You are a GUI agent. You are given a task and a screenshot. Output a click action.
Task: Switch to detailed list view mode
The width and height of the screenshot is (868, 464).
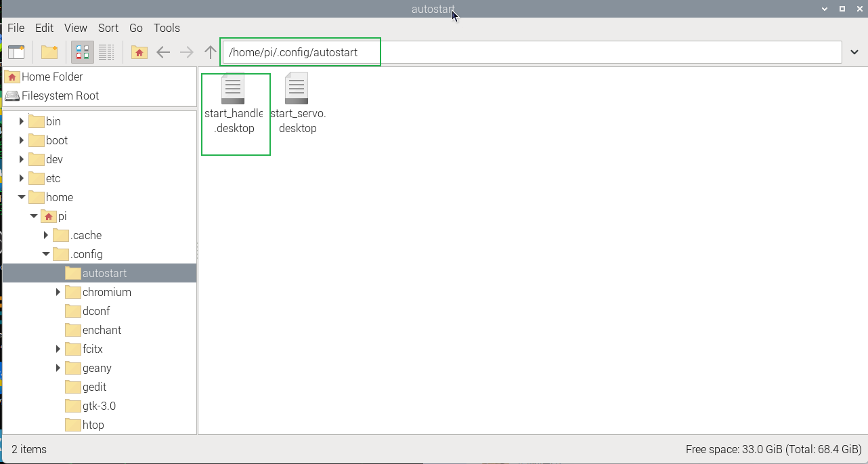pos(106,52)
